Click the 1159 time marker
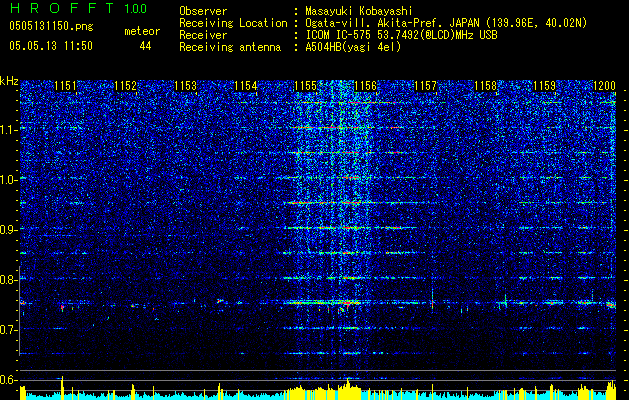 (545, 85)
